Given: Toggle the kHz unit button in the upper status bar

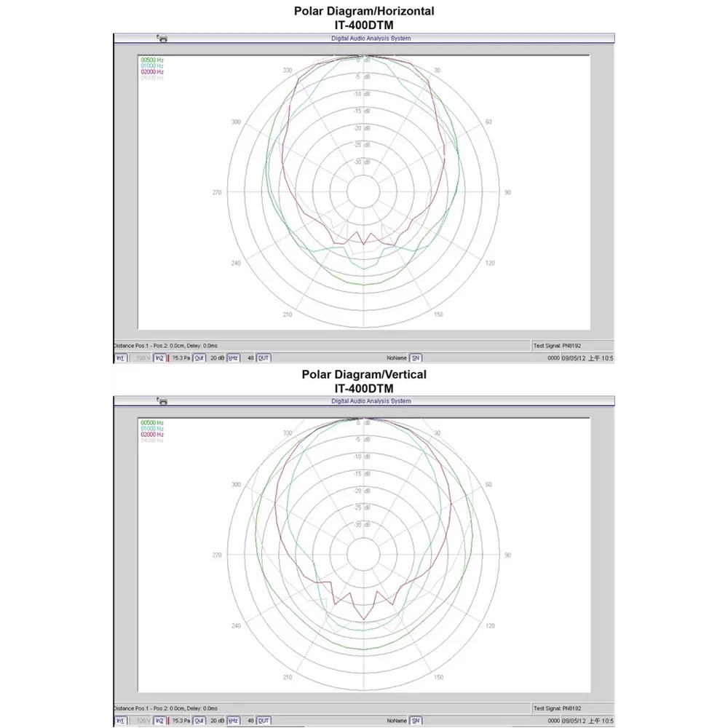Looking at the screenshot, I should tap(233, 358).
